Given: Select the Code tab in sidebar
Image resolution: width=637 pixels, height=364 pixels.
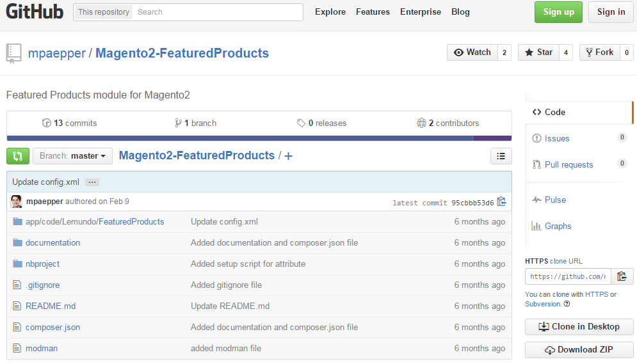Looking at the screenshot, I should tap(579, 112).
